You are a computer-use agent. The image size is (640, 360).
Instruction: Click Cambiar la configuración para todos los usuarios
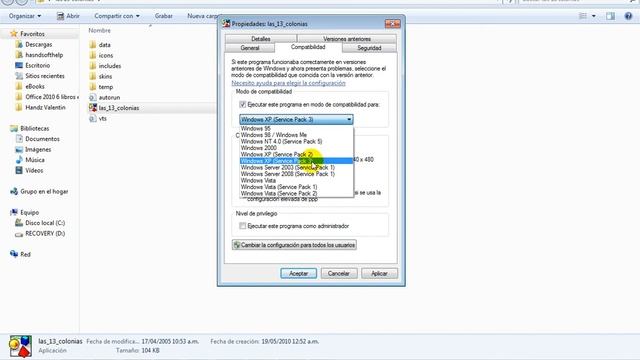(294, 245)
